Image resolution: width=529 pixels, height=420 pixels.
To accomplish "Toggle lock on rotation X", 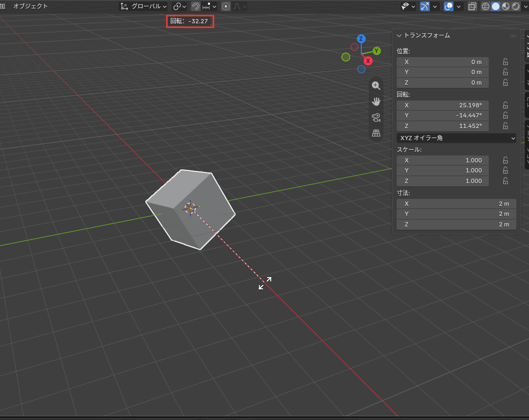I will tap(505, 105).
